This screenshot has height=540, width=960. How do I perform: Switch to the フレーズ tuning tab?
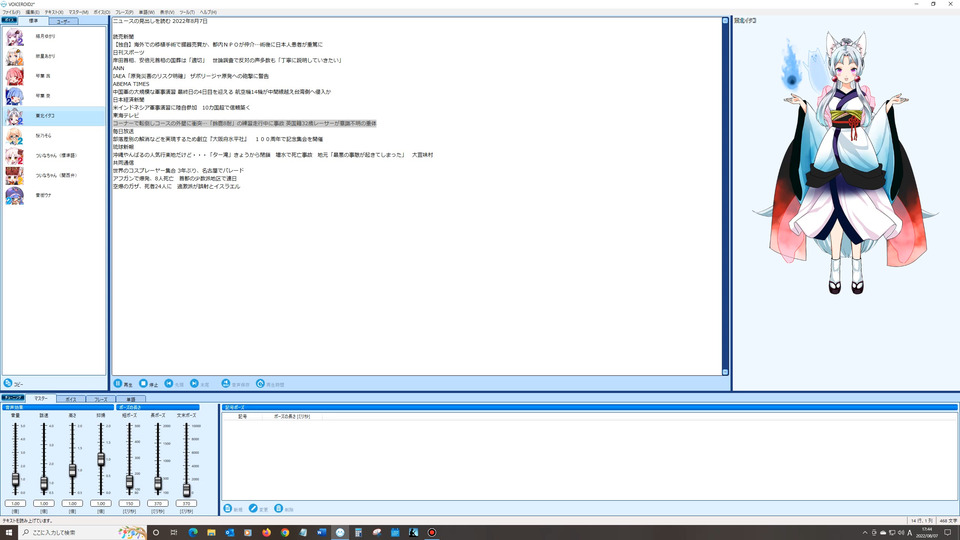[101, 399]
